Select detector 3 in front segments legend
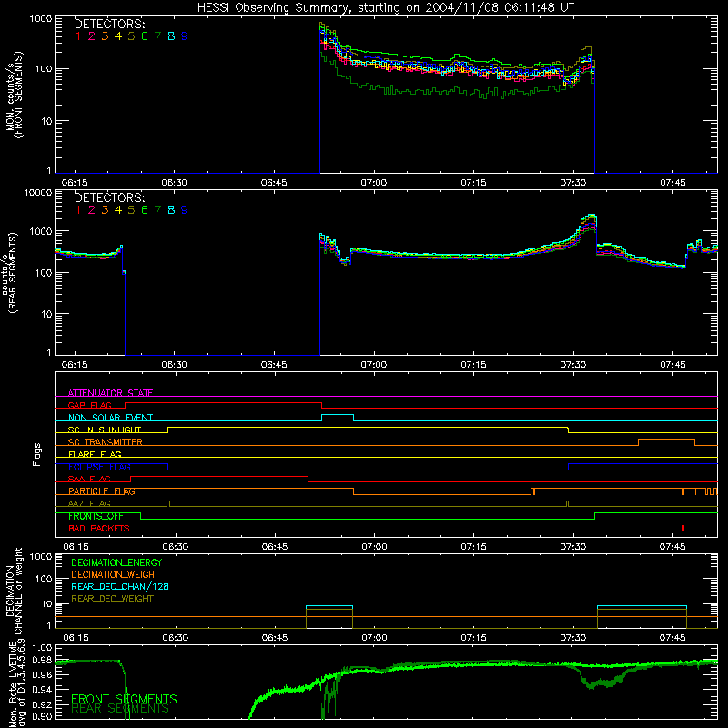The height and width of the screenshot is (728, 728). 105,36
